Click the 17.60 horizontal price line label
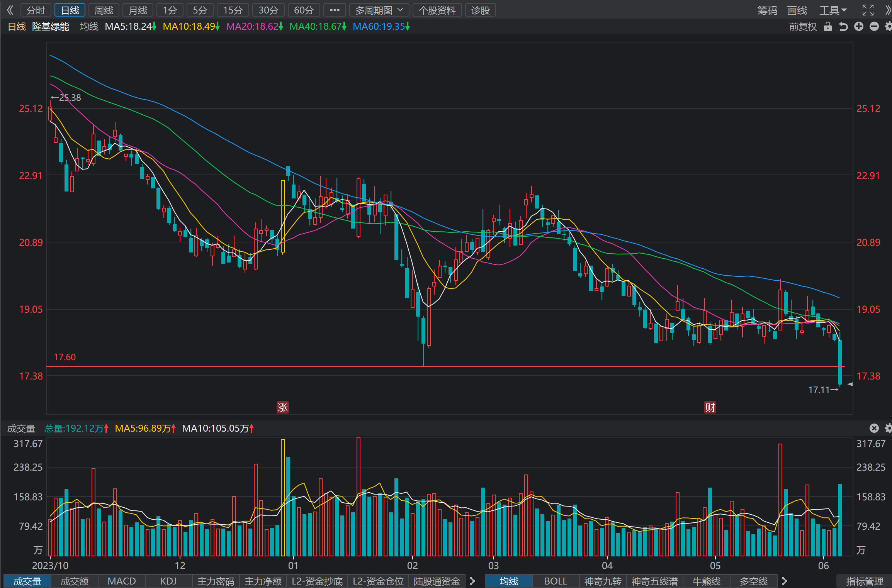This screenshot has width=892, height=588. click(x=65, y=357)
